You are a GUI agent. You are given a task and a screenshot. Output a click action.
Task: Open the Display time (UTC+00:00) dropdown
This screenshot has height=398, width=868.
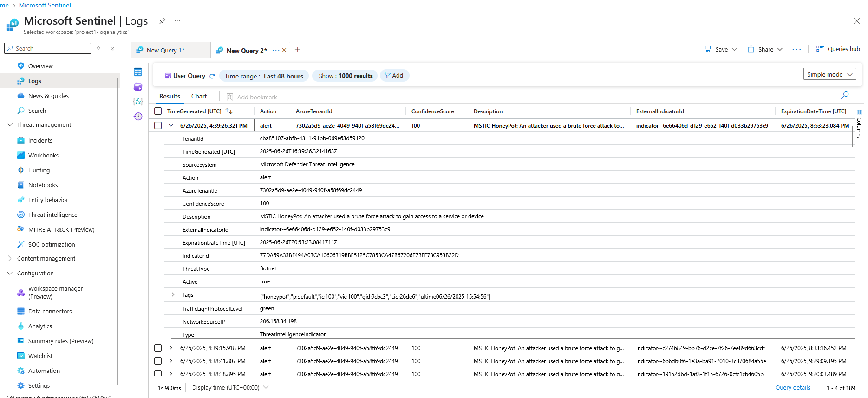tap(230, 387)
